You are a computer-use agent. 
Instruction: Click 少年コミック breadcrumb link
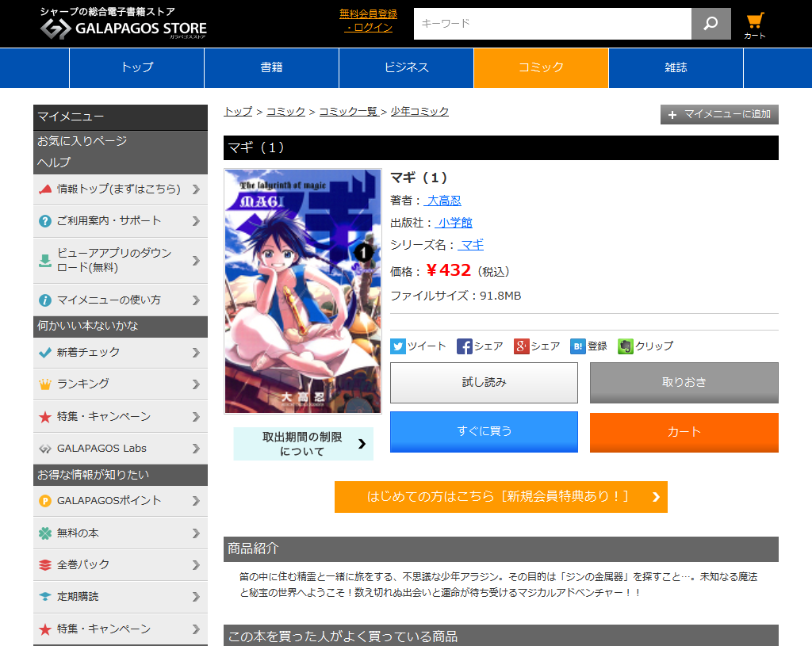coord(419,111)
